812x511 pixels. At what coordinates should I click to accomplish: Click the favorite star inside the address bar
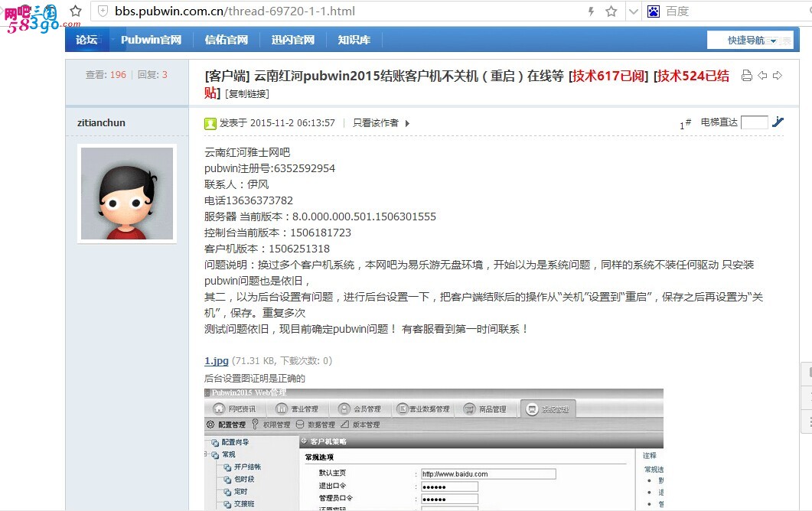[x=611, y=11]
